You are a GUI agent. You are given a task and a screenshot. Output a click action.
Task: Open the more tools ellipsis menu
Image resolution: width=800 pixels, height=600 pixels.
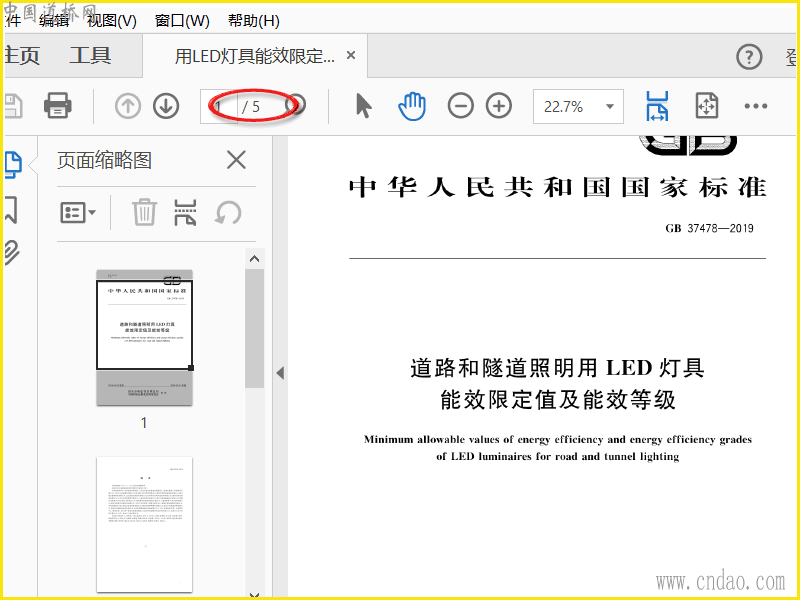pyautogui.click(x=756, y=106)
